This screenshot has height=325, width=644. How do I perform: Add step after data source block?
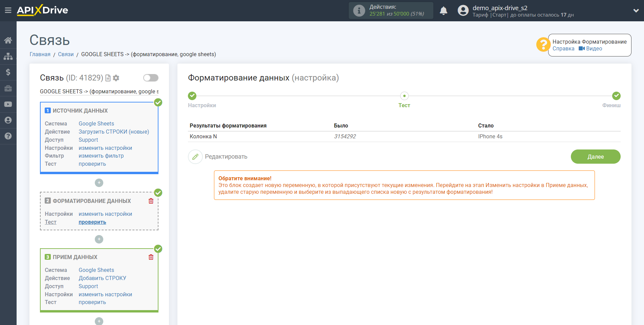[99, 183]
